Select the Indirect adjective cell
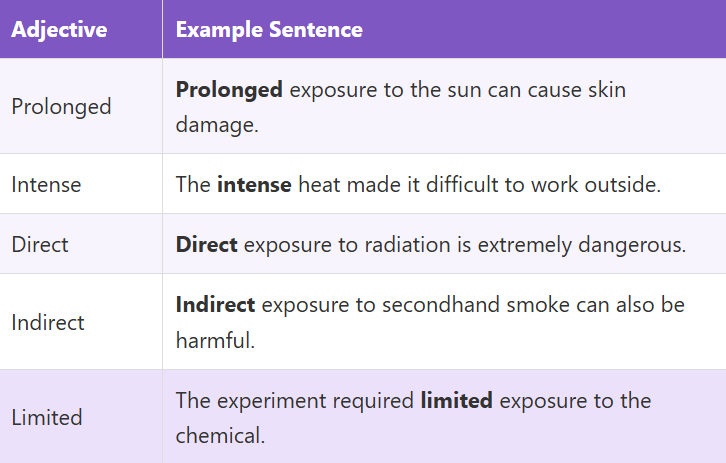This screenshot has width=726, height=463. tap(48, 322)
